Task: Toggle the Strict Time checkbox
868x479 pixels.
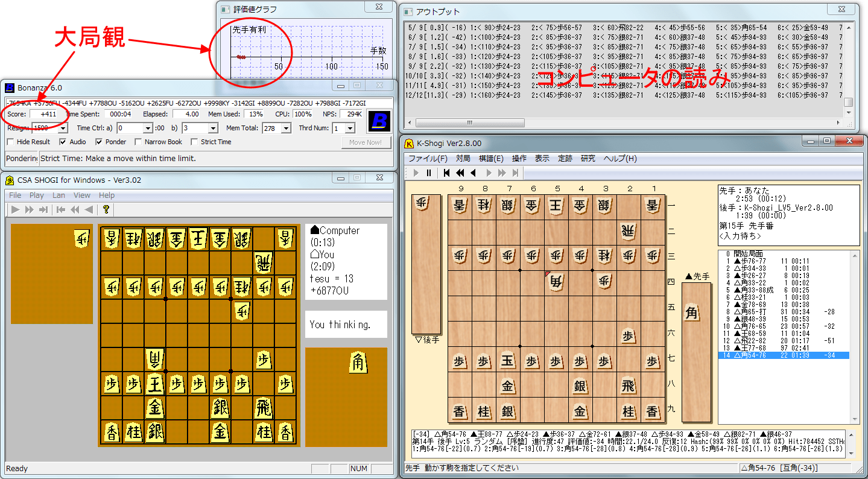Action: click(x=195, y=142)
